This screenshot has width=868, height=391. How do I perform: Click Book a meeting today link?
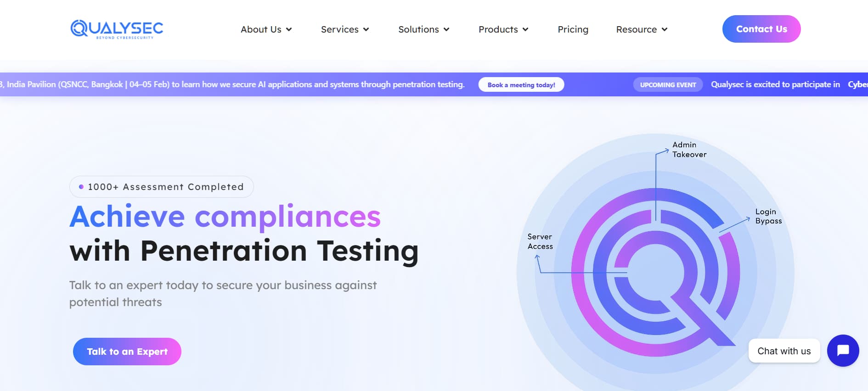[521, 84]
